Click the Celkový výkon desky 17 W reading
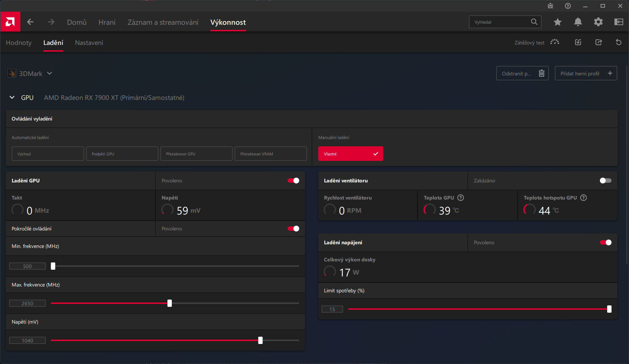The width and height of the screenshot is (629, 364). tap(341, 272)
